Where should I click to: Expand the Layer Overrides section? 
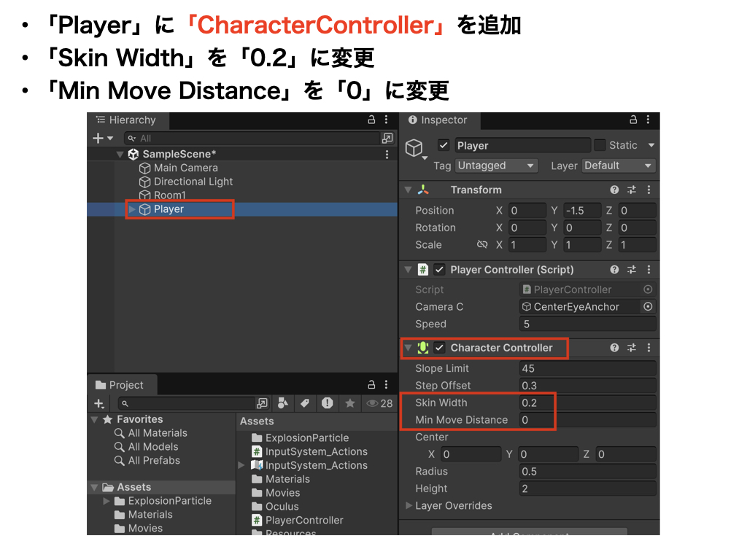409,506
